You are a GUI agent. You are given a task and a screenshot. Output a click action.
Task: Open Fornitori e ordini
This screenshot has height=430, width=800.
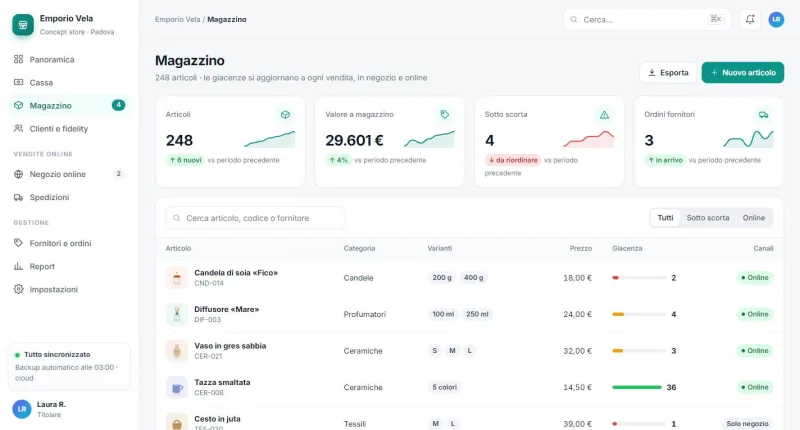(69, 243)
